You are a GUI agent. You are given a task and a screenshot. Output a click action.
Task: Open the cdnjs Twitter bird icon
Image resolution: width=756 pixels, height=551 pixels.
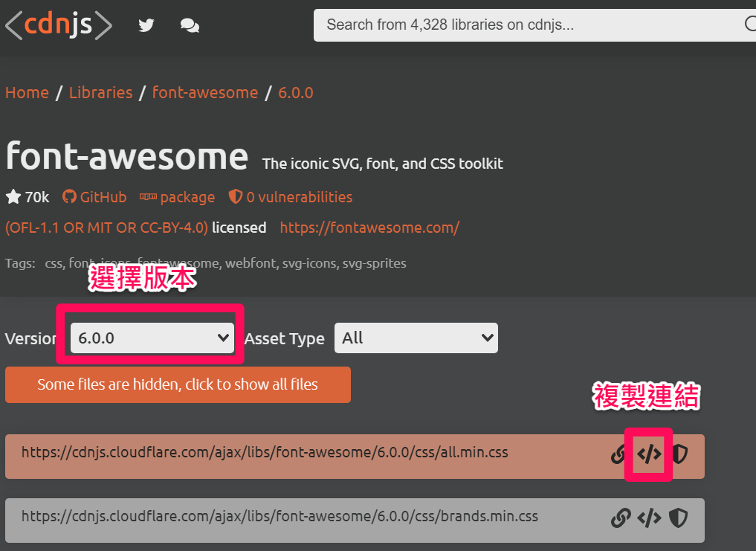(146, 25)
